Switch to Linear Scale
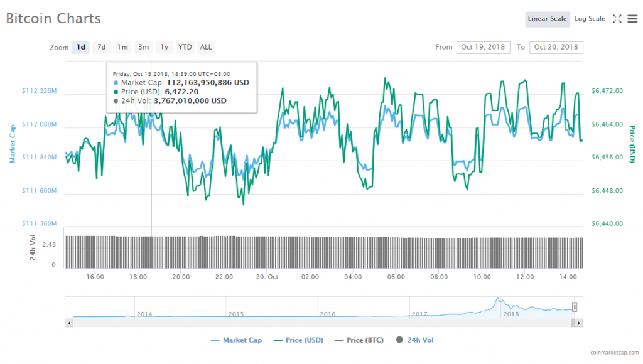 click(x=547, y=19)
